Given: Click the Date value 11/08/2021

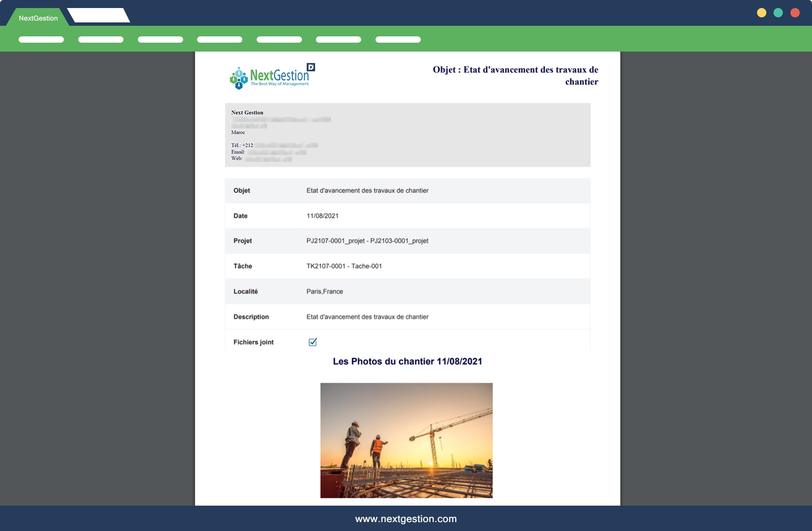Looking at the screenshot, I should pos(322,216).
